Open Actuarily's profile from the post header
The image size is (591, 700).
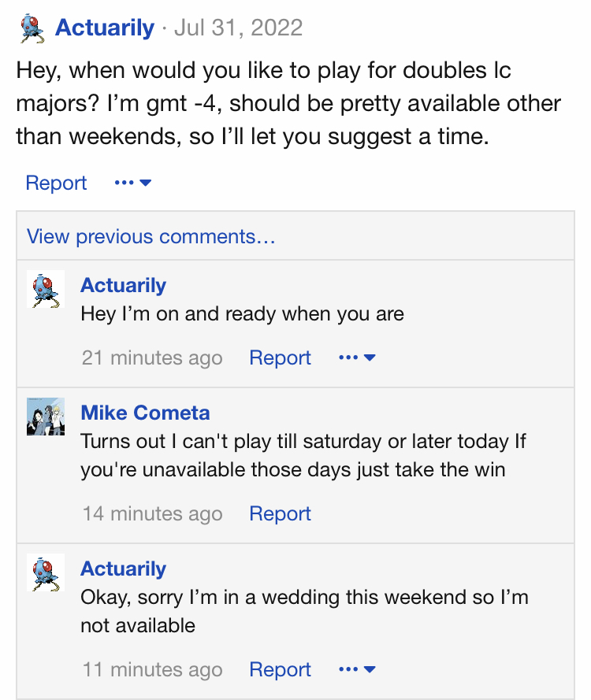105,28
